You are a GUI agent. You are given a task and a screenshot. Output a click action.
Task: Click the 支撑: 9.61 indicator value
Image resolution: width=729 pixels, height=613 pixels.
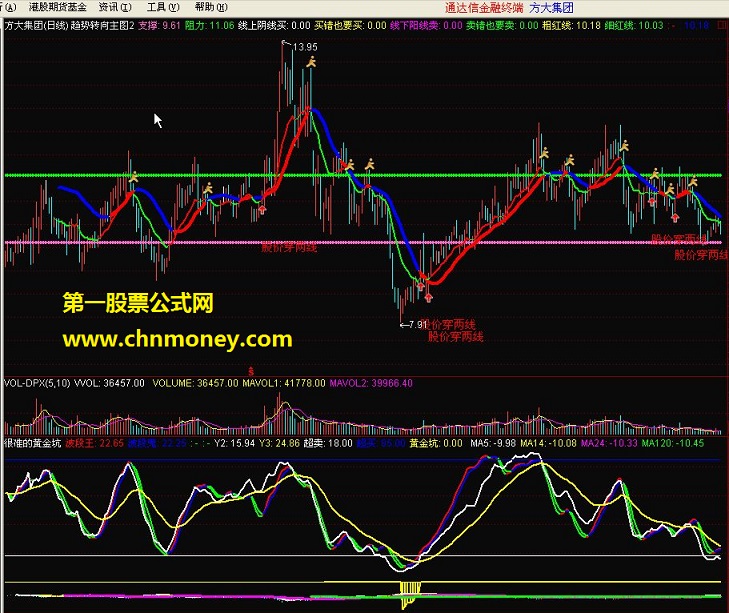pos(159,26)
